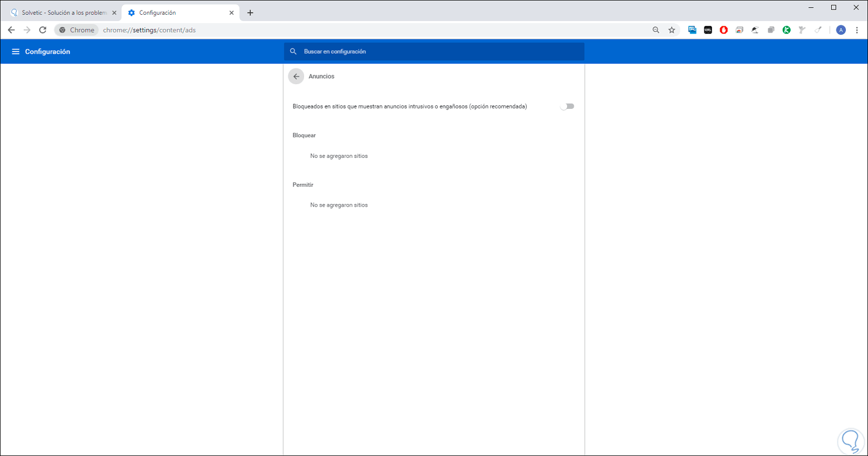
Task: Bookmark this page with the star icon
Action: point(672,30)
